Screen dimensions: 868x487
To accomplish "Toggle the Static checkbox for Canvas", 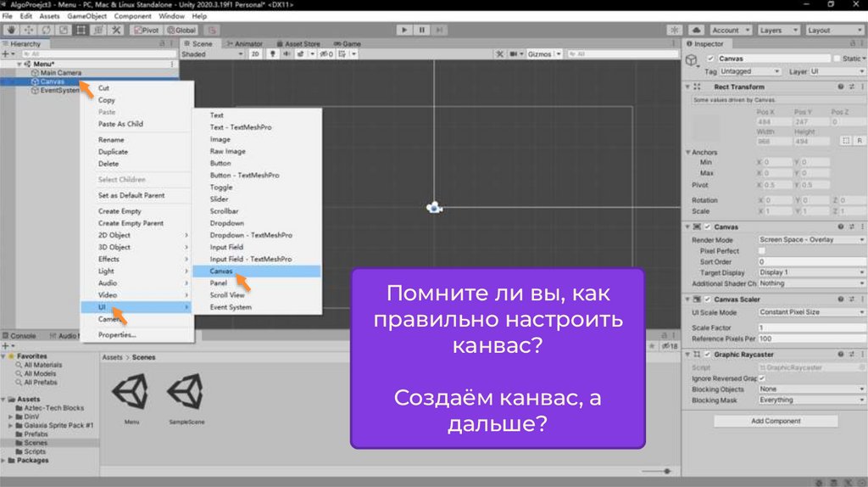I will [x=837, y=59].
